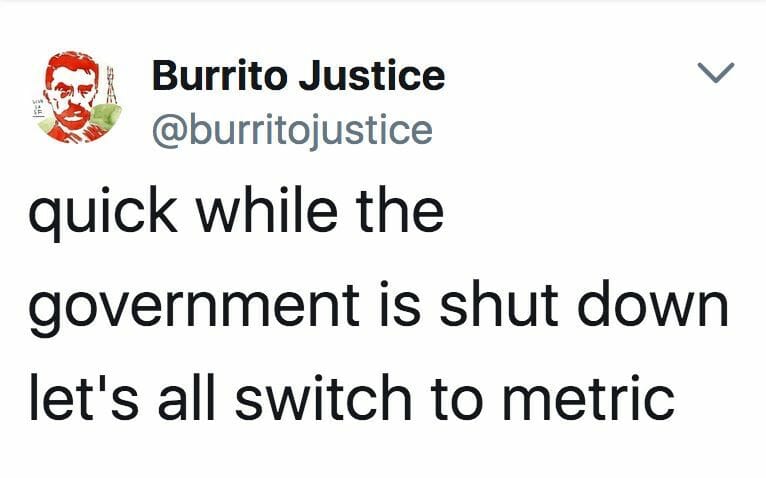The width and height of the screenshot is (766, 478).
Task: Click the word "metric" in the tweet
Action: tap(589, 398)
